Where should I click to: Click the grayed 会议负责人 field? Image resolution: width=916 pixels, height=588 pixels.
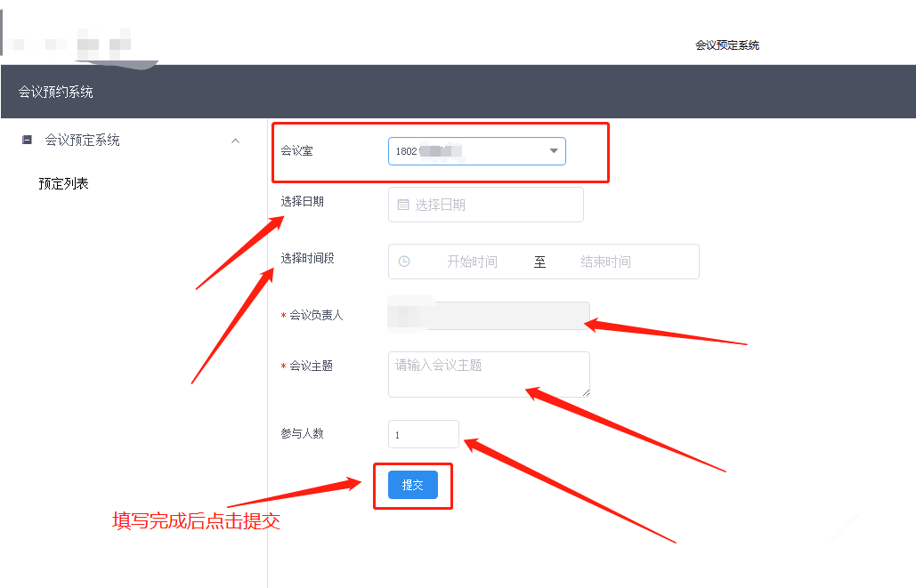point(488,317)
